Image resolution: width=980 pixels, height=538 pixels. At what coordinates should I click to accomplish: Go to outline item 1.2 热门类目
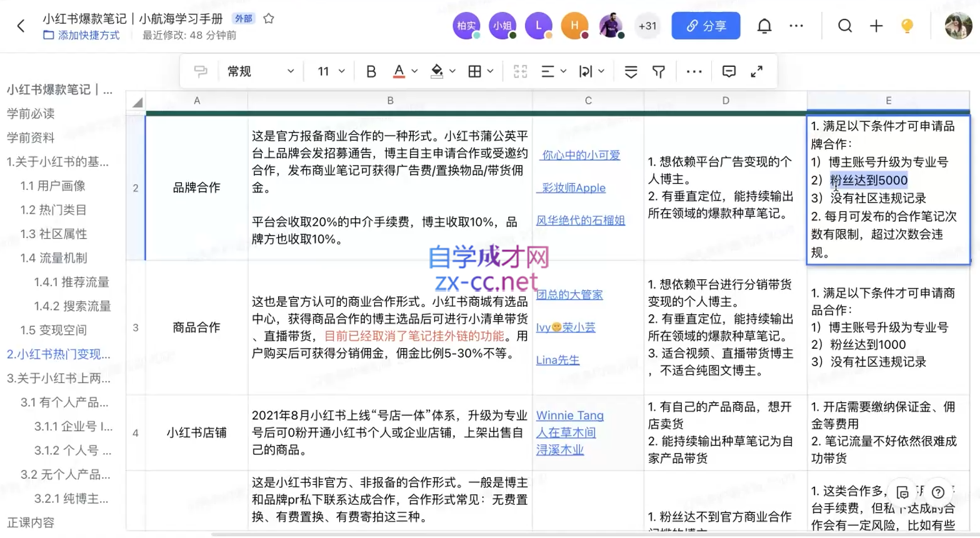[53, 210]
